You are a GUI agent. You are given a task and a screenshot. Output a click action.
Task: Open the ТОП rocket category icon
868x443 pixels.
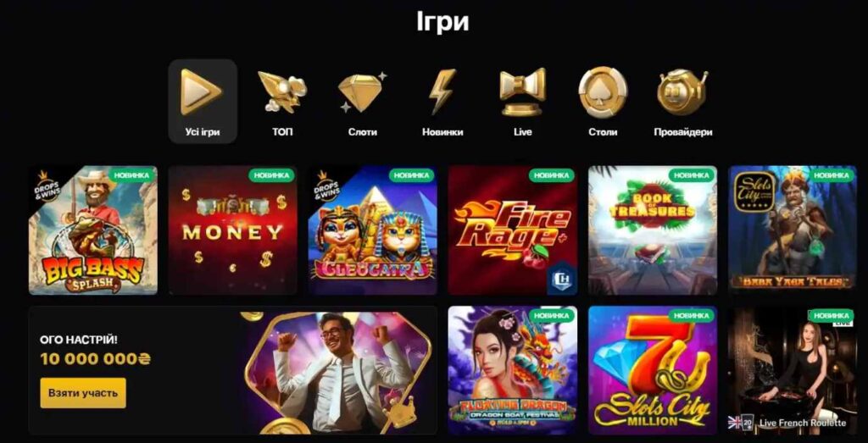click(x=282, y=91)
